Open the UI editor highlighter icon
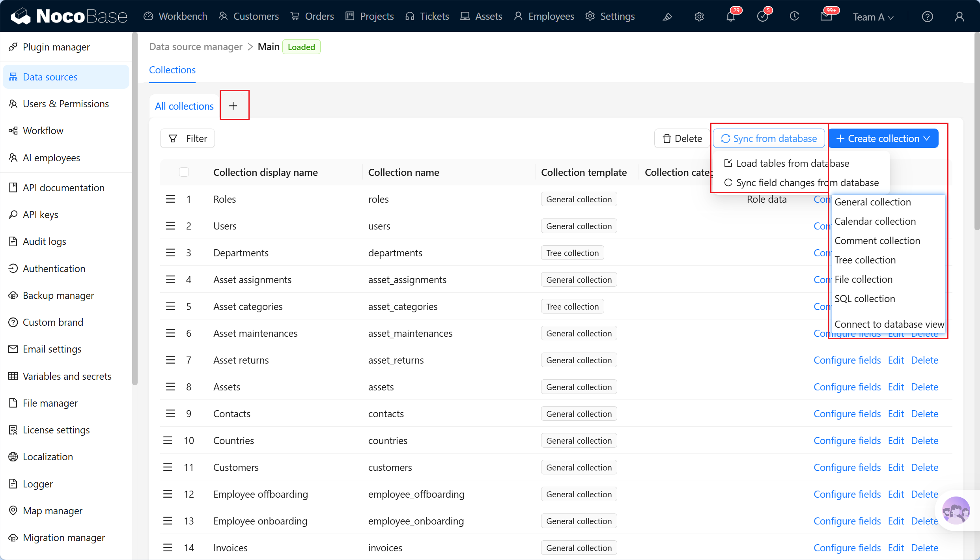This screenshot has width=980, height=560. pos(667,17)
